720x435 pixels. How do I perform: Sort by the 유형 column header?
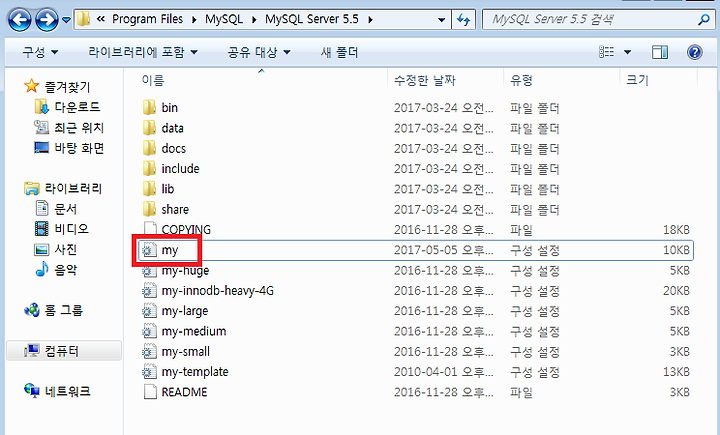click(x=521, y=80)
